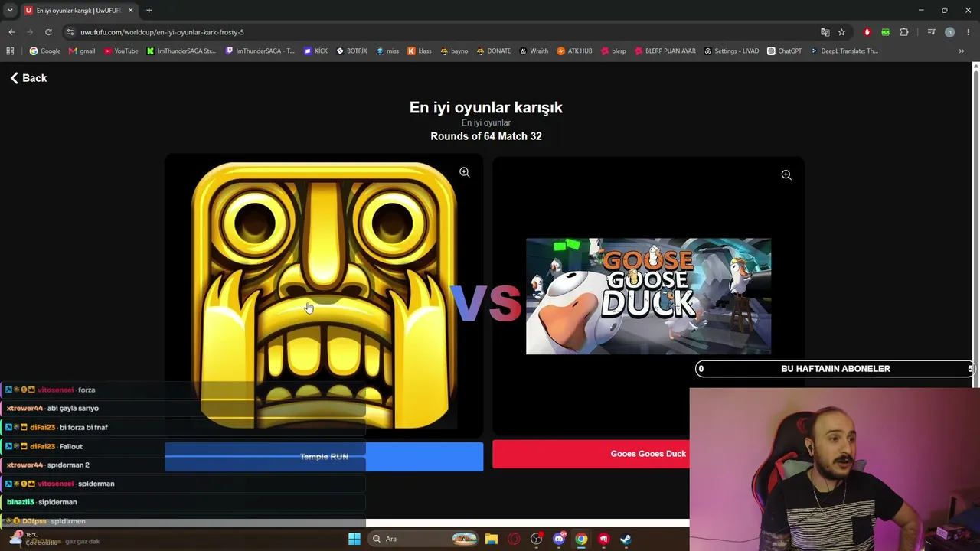
Task: Open the Google bookmark
Action: [x=45, y=51]
